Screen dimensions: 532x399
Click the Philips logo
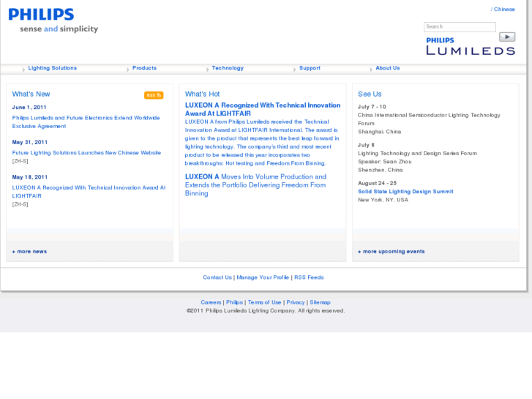42,14
